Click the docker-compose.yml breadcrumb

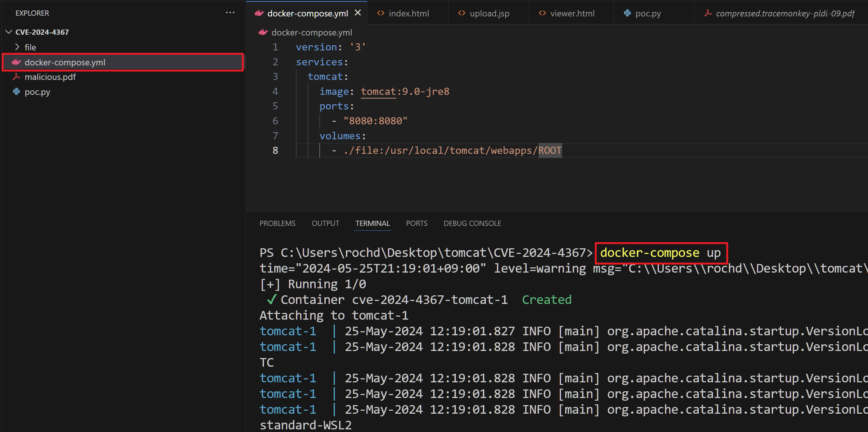pos(311,32)
